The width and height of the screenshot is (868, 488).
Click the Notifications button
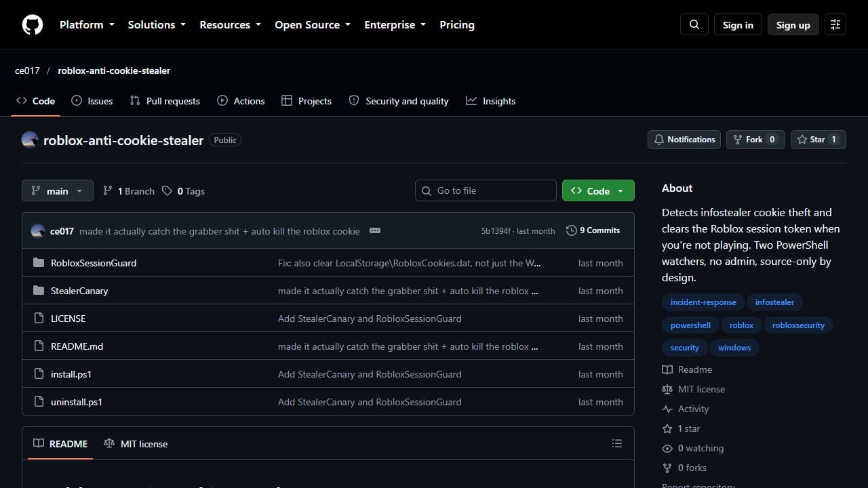[x=684, y=140]
